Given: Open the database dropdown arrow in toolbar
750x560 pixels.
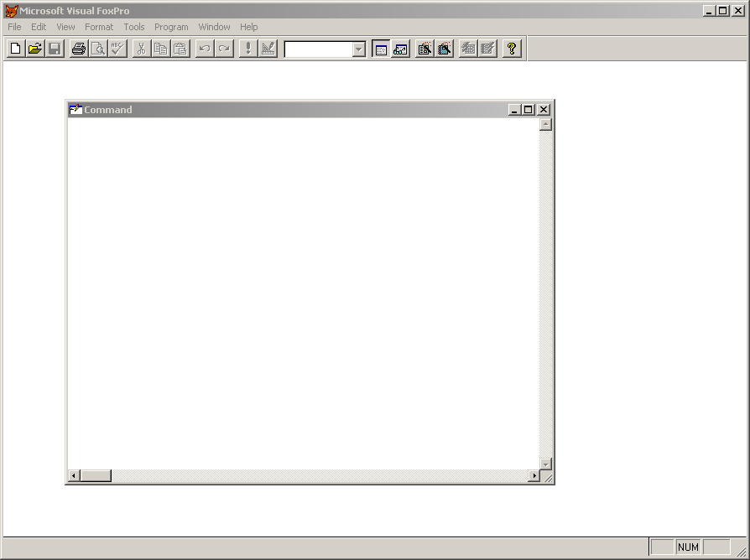Looking at the screenshot, I should pyautogui.click(x=359, y=49).
